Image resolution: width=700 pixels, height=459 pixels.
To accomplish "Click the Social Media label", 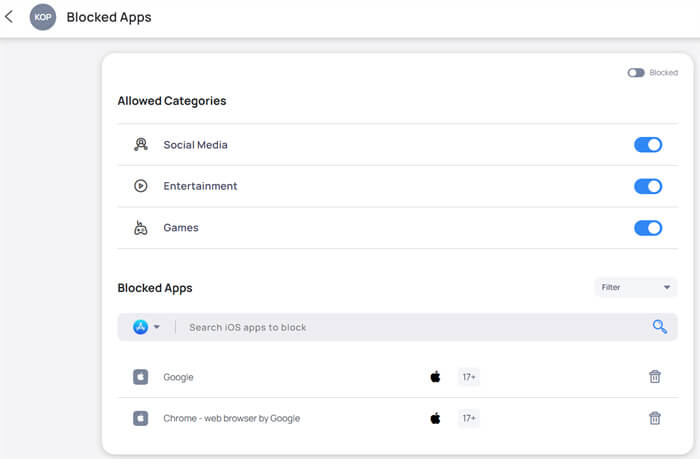I will pyautogui.click(x=196, y=145).
